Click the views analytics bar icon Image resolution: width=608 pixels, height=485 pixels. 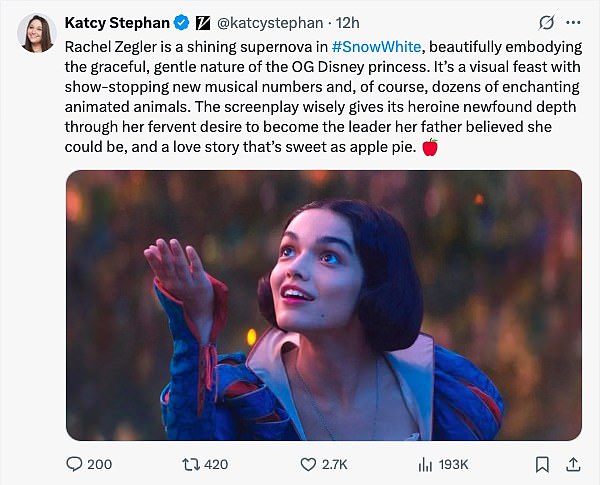(x=424, y=464)
